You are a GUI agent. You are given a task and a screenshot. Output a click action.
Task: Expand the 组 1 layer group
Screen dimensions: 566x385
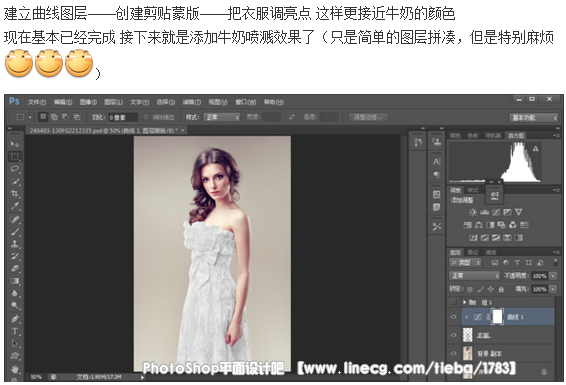(465, 302)
